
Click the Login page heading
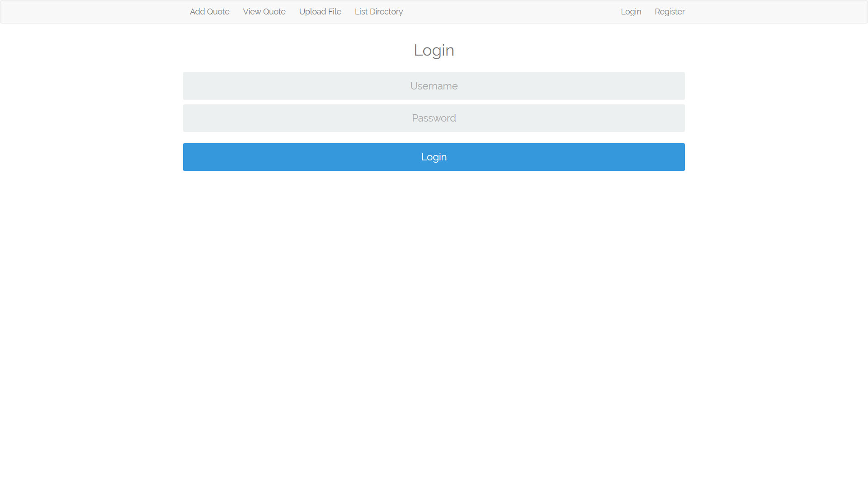coord(434,50)
